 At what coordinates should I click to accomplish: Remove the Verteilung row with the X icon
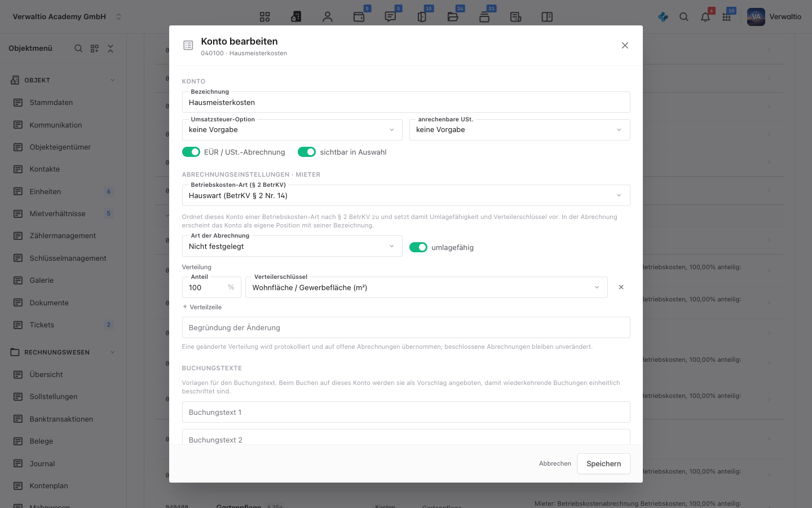[x=621, y=287]
